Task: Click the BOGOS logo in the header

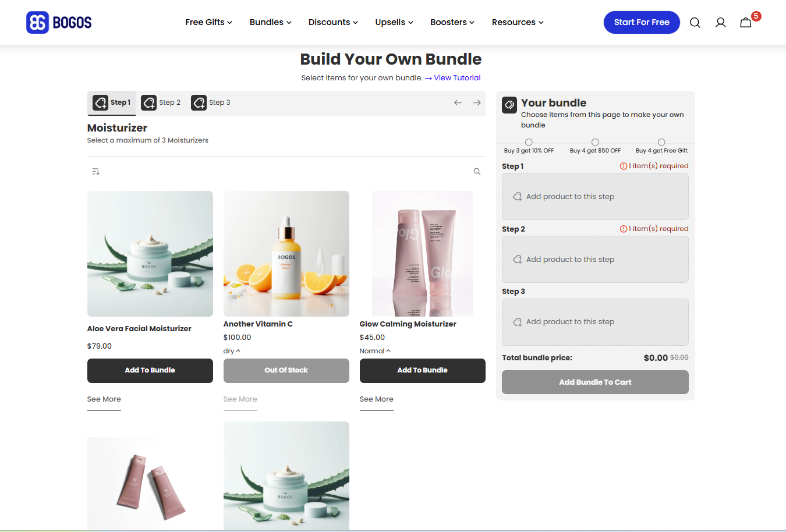Action: pos(58,22)
